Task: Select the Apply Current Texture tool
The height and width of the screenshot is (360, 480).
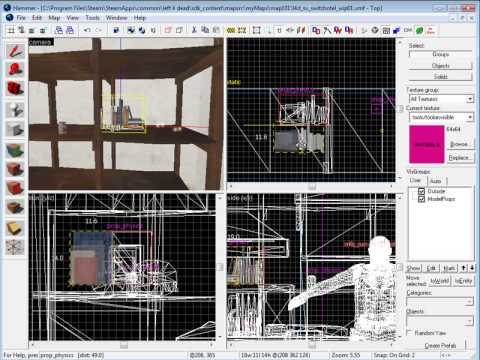Action: pyautogui.click(x=15, y=169)
